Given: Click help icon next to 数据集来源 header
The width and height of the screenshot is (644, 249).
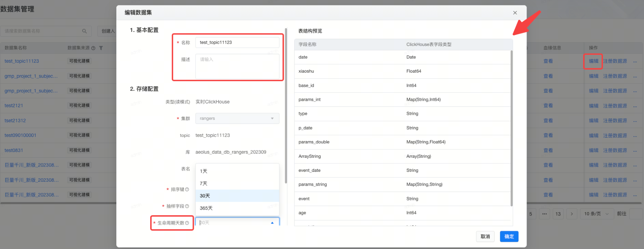Looking at the screenshot, I should (93, 48).
